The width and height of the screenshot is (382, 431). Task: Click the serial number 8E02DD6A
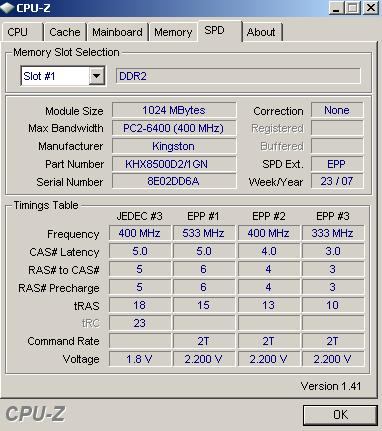(x=174, y=181)
